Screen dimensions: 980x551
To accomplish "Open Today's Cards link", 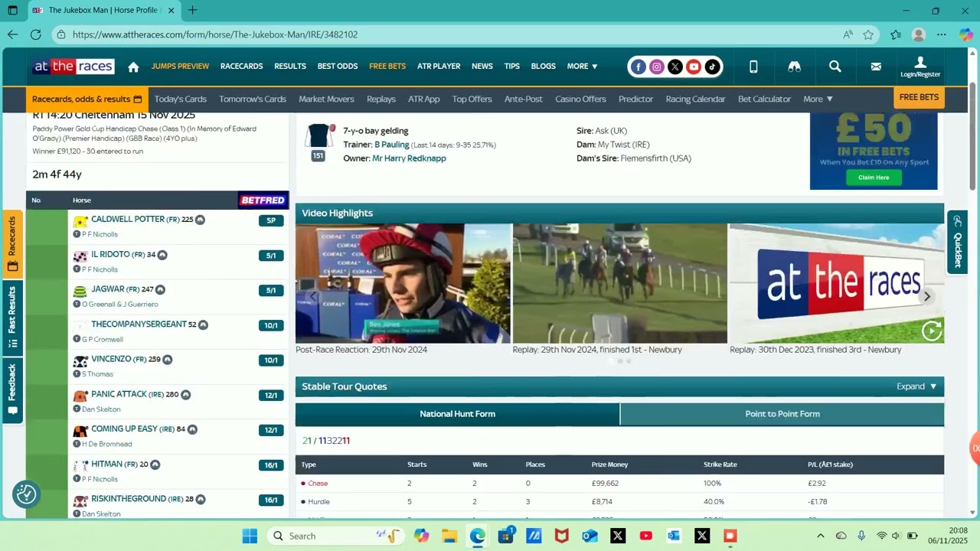I will point(181,99).
